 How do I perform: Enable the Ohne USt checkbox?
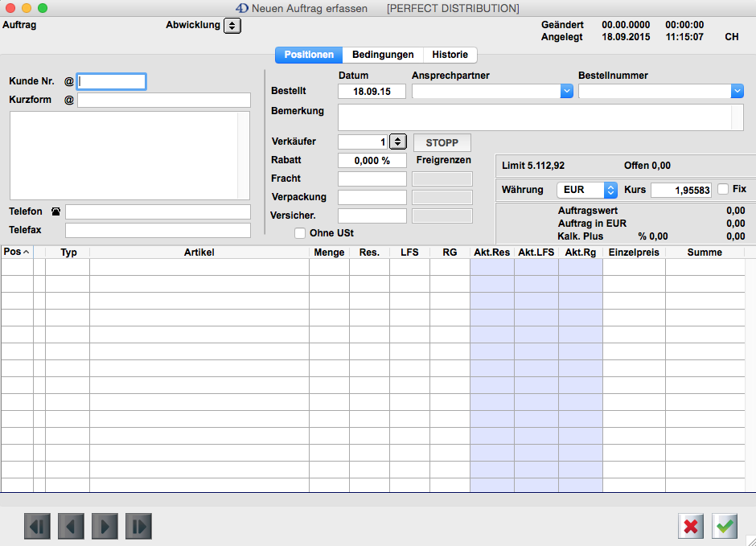tap(301, 233)
